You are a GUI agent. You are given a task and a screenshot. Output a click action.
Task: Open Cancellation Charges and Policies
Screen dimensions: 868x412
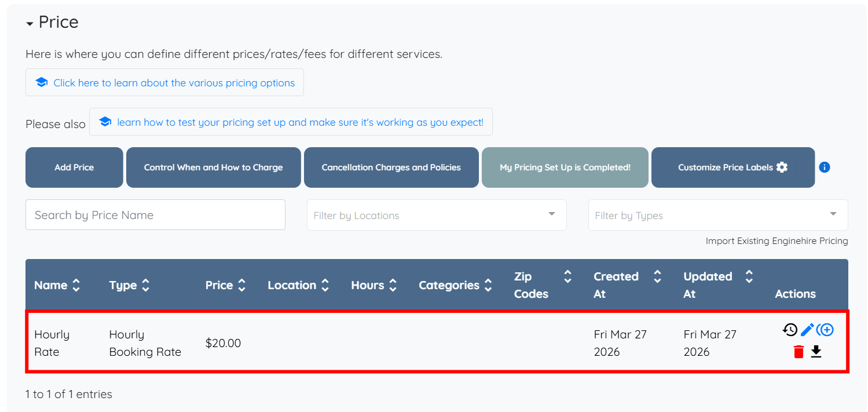point(391,167)
